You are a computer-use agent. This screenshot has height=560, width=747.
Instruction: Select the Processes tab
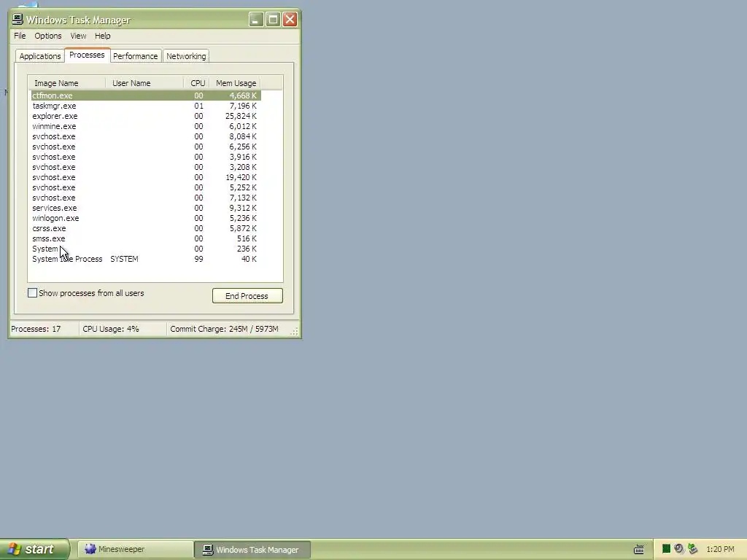[87, 55]
